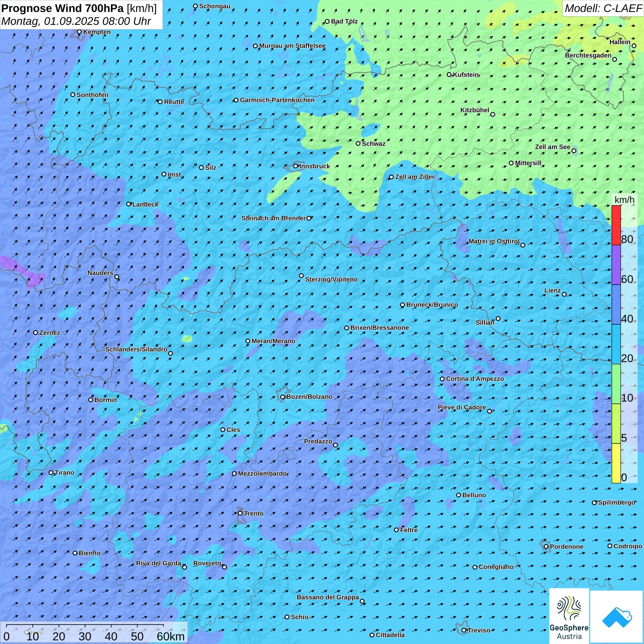Click the "Cortina d'Ampezzo" label

(475, 379)
